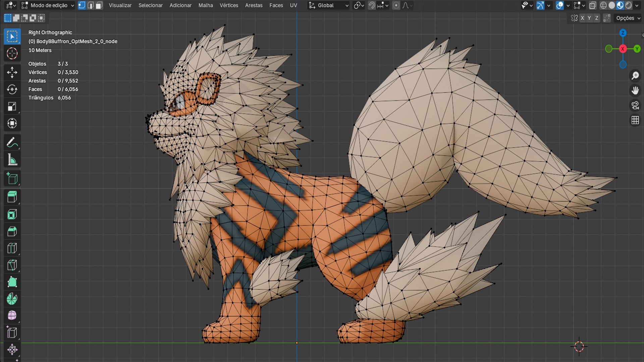Screen dimensions: 644x362
Task: Open the Arestas menu
Action: pyautogui.click(x=254, y=5)
